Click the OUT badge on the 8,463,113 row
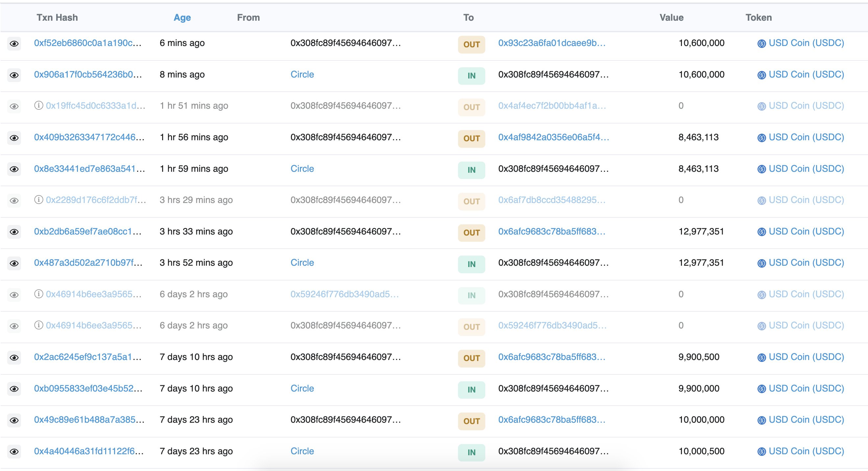 pyautogui.click(x=471, y=138)
